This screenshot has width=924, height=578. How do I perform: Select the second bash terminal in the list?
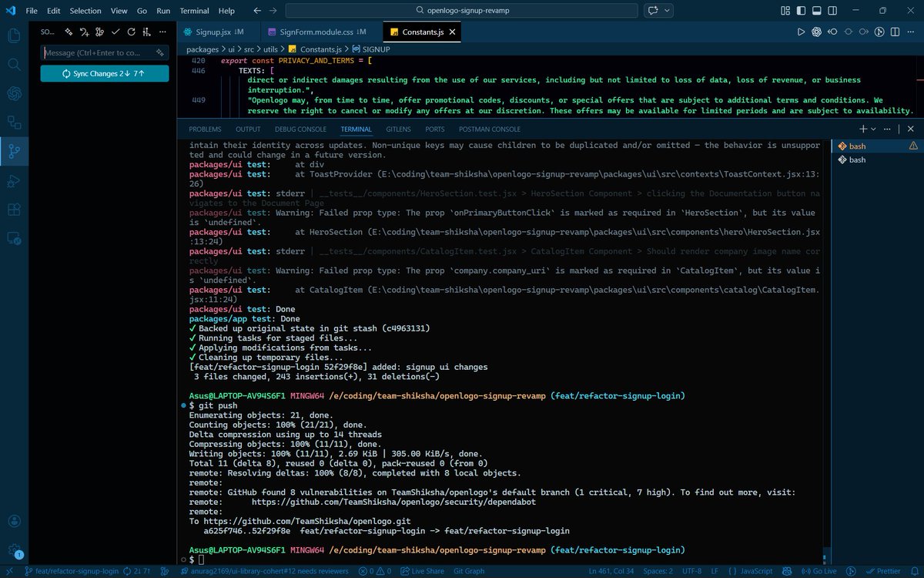[878, 160]
